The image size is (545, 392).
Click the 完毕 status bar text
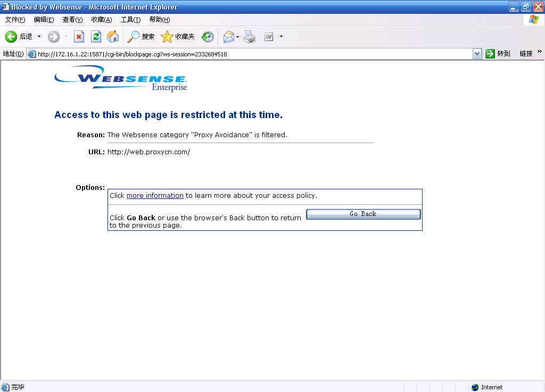(18, 387)
